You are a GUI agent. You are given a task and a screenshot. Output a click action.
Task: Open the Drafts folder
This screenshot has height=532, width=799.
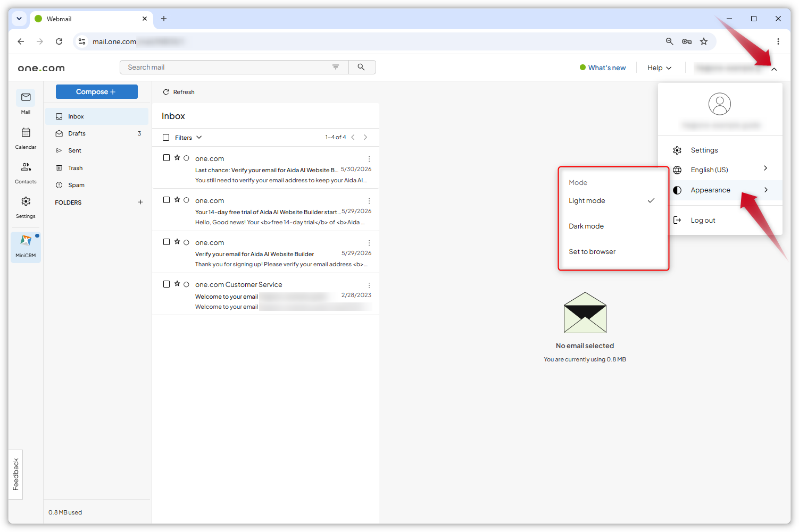[x=97, y=133]
